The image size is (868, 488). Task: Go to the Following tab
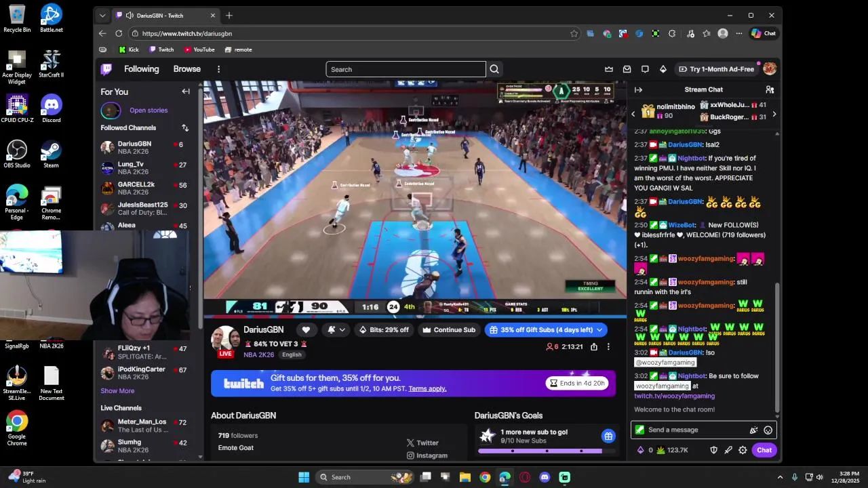coord(141,69)
